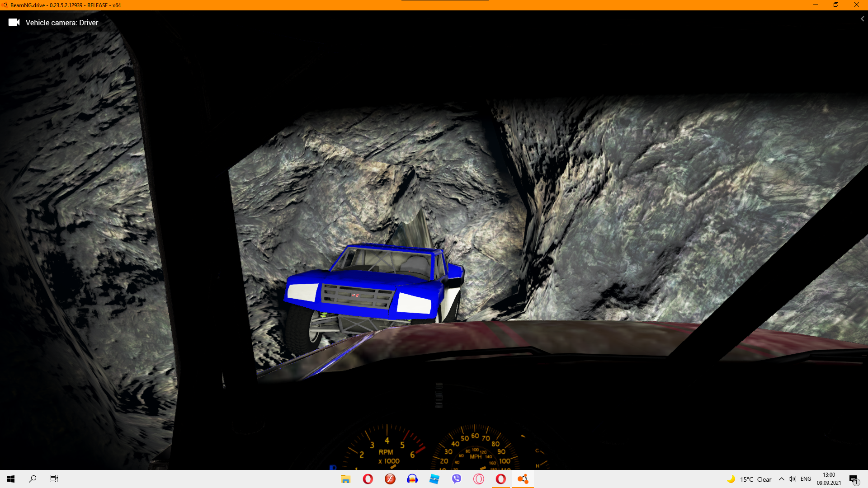The height and width of the screenshot is (488, 868).
Task: Open the Windows Start menu
Action: pos(11,479)
